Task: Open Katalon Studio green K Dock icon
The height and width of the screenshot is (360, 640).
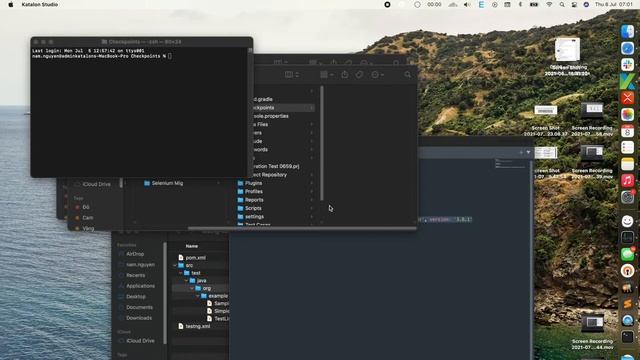Action: (627, 81)
